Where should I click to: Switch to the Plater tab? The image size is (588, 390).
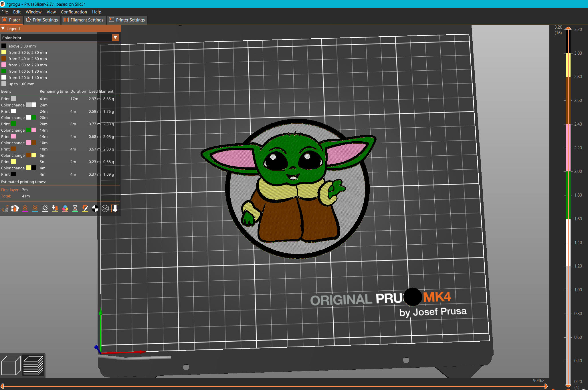(11, 20)
